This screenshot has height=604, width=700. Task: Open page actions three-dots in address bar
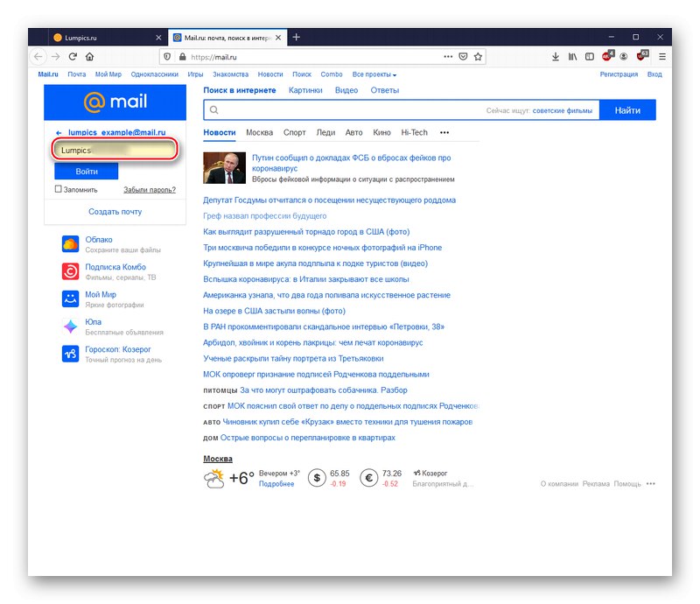(448, 57)
